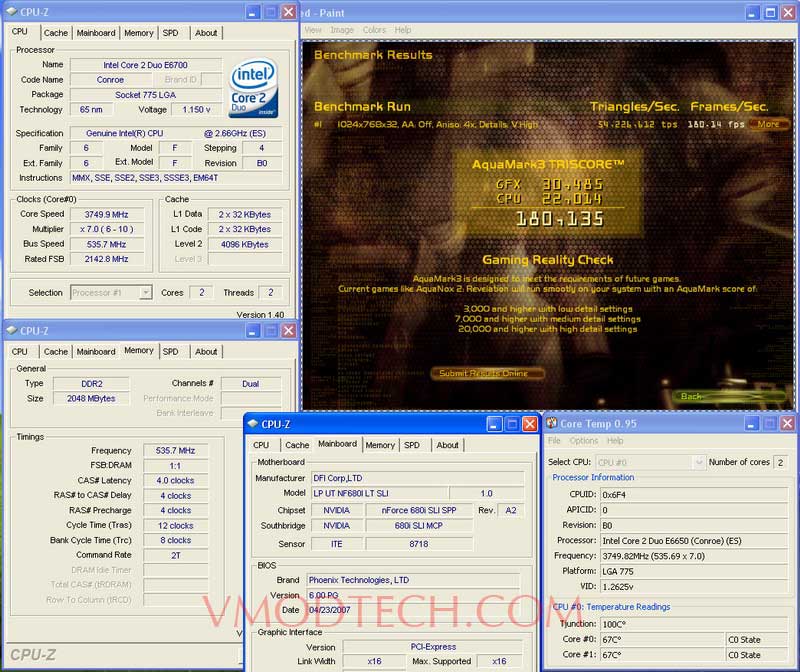
Task: Click the More button in benchmark results
Action: [768, 124]
